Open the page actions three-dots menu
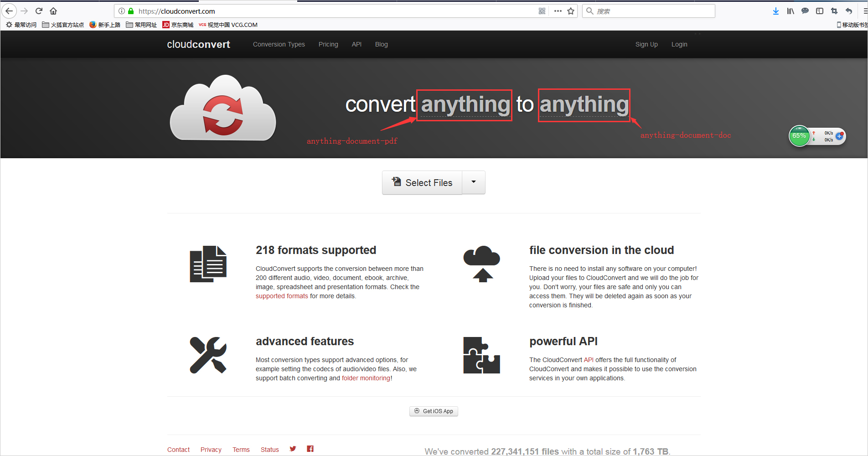Image resolution: width=868 pixels, height=456 pixels. (x=558, y=11)
